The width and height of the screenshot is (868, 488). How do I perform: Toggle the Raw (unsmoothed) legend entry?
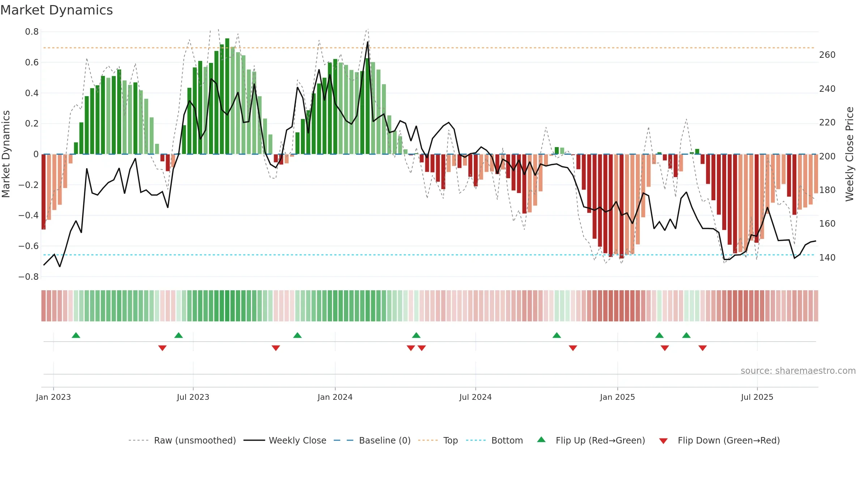tap(182, 440)
